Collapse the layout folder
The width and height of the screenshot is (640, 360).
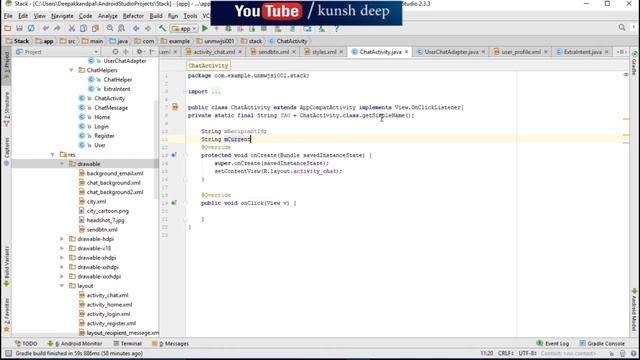point(62,286)
